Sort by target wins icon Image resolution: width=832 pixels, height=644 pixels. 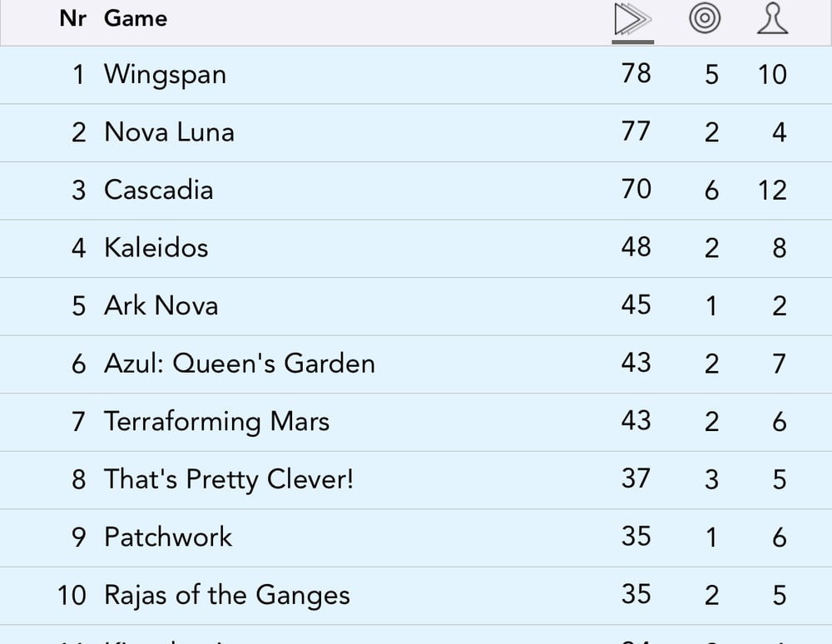coord(705,19)
